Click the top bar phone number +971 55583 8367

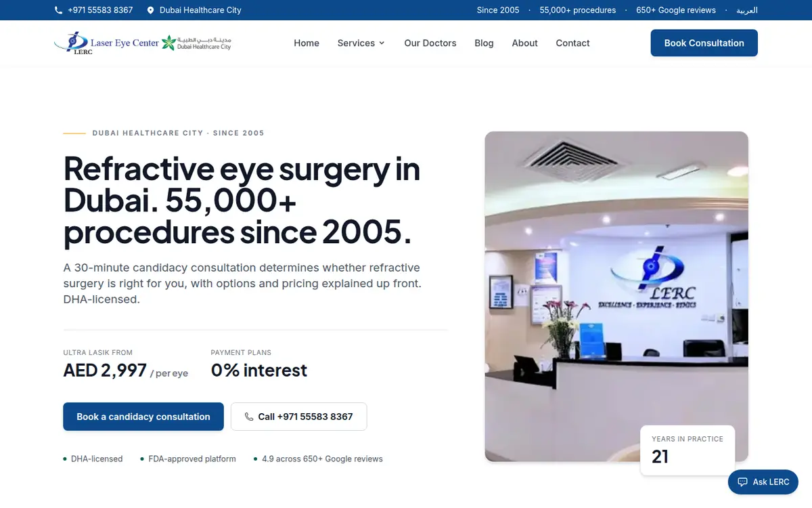[100, 10]
